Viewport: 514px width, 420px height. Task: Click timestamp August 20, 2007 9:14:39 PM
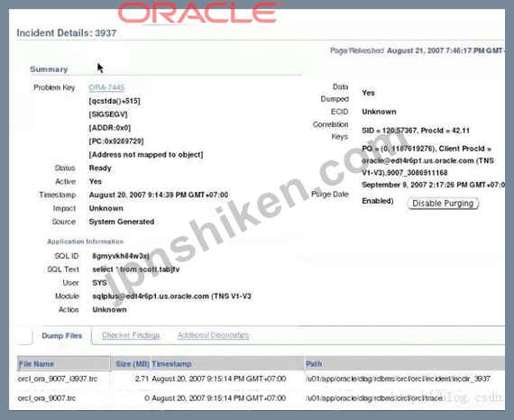[159, 195]
